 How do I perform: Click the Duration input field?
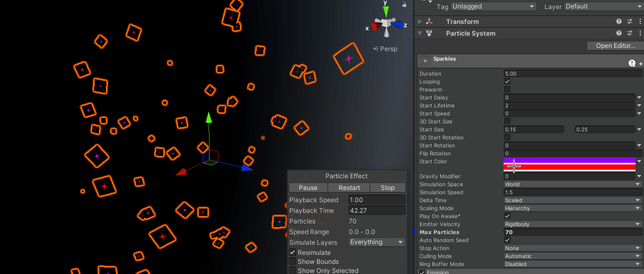(x=573, y=74)
